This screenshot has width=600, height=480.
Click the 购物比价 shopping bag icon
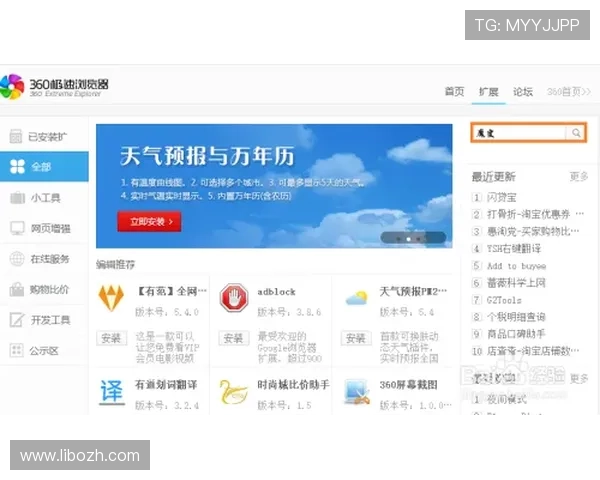pos(17,289)
